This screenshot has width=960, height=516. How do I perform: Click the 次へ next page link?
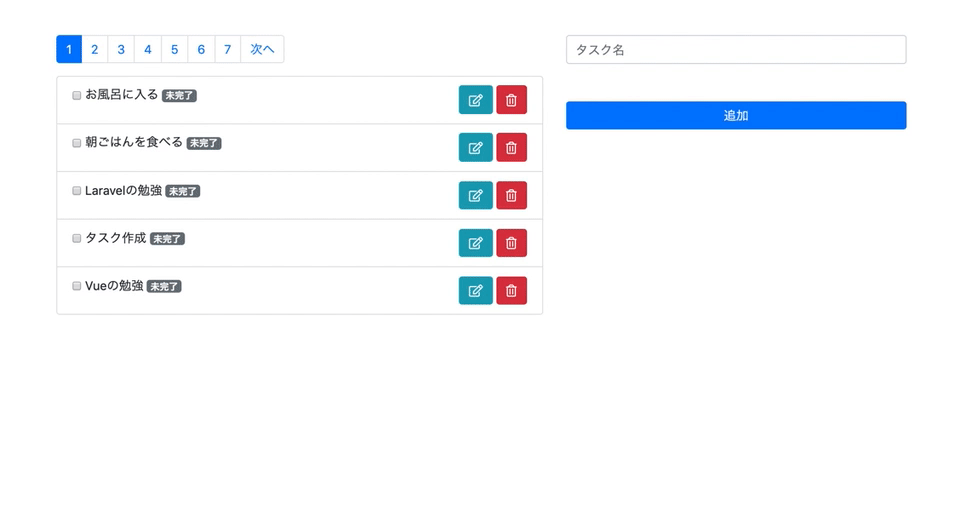[x=262, y=49]
